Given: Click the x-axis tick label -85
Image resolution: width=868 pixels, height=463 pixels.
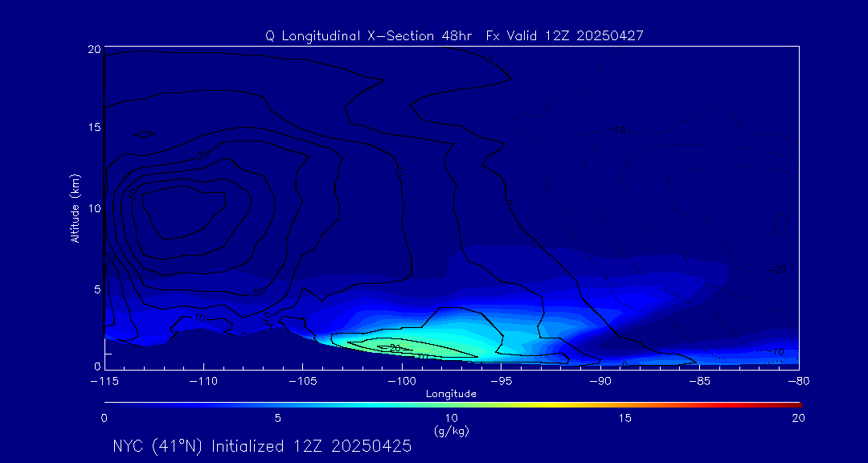Looking at the screenshot, I should tap(700, 382).
